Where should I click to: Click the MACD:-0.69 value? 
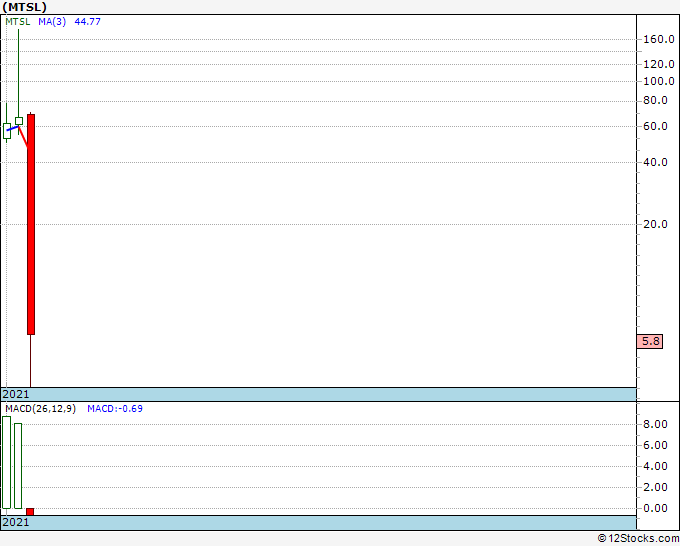pos(115,409)
